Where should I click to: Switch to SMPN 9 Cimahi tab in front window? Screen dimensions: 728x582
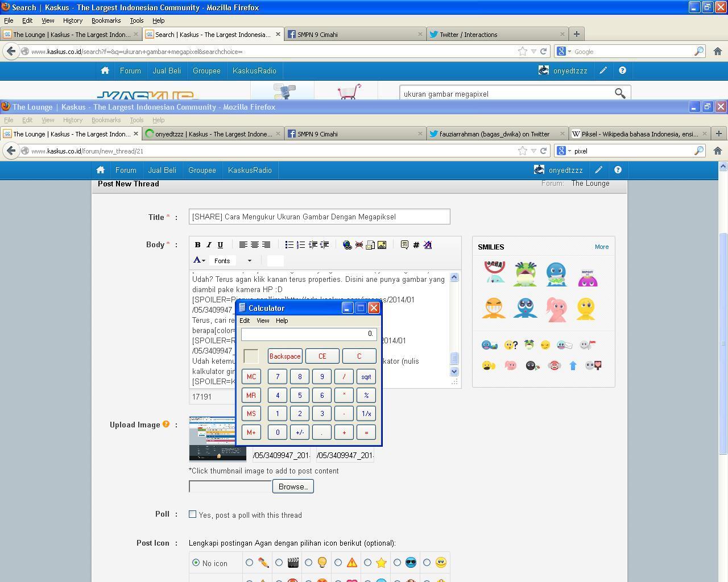click(355, 134)
